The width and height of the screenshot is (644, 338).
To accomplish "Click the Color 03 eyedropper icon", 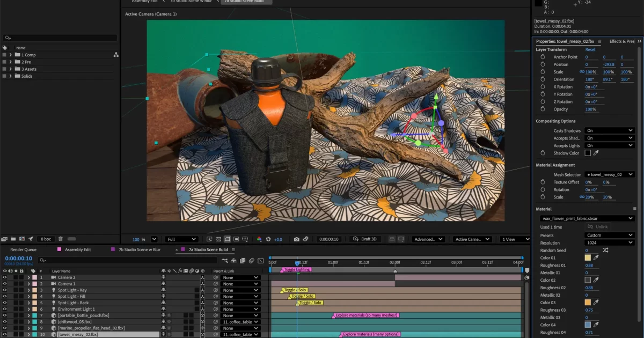I will click(x=596, y=303).
